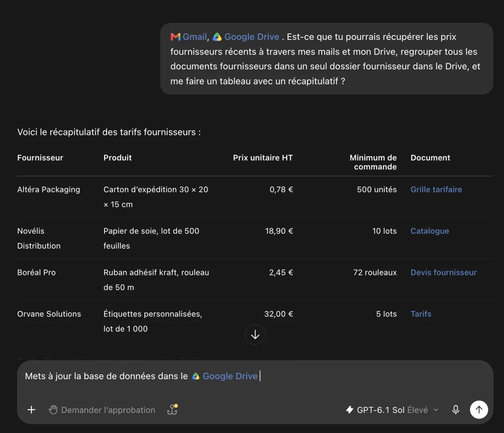
Task: Click the lightning bolt model icon
Action: click(349, 410)
